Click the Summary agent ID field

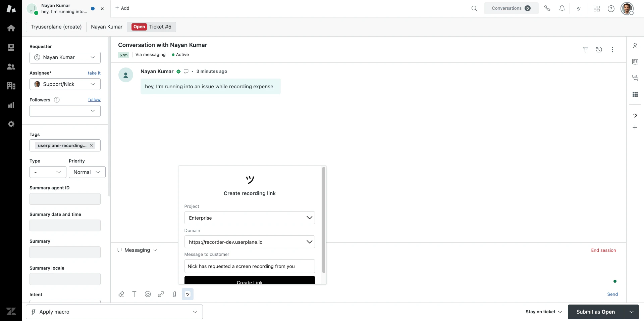coord(65,199)
